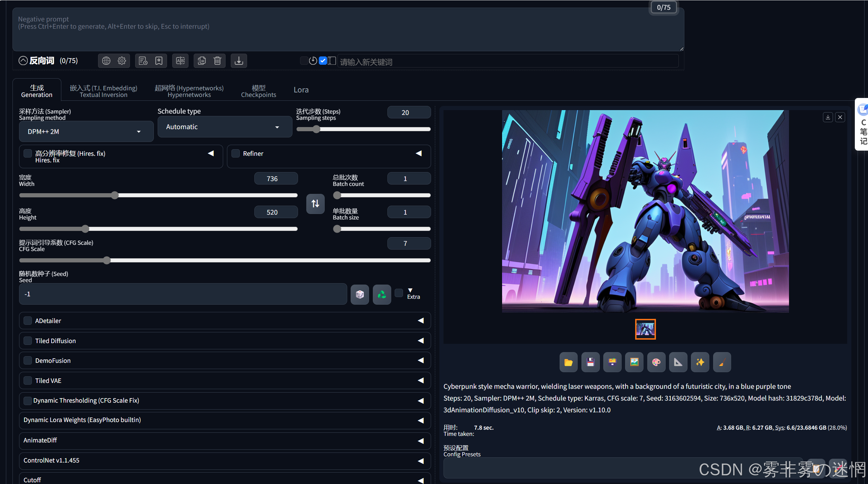This screenshot has width=868, height=484.
Task: Enable the Hires. fix checkbox
Action: (x=28, y=153)
